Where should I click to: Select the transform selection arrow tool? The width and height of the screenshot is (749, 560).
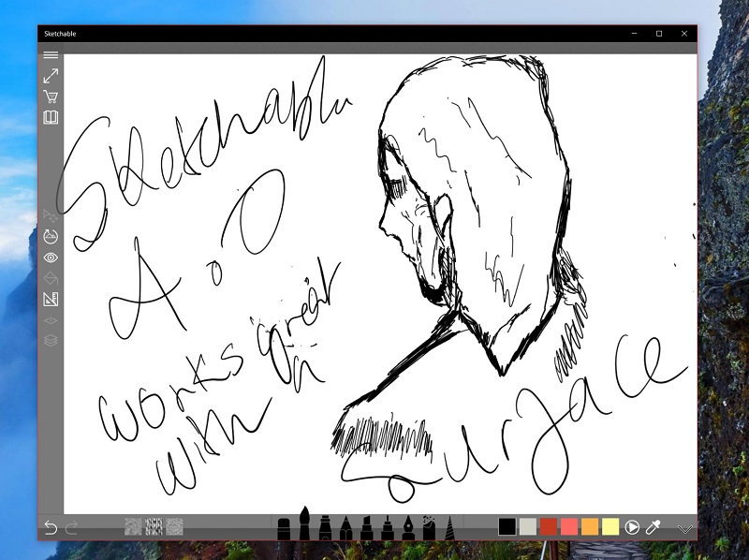pos(51,216)
